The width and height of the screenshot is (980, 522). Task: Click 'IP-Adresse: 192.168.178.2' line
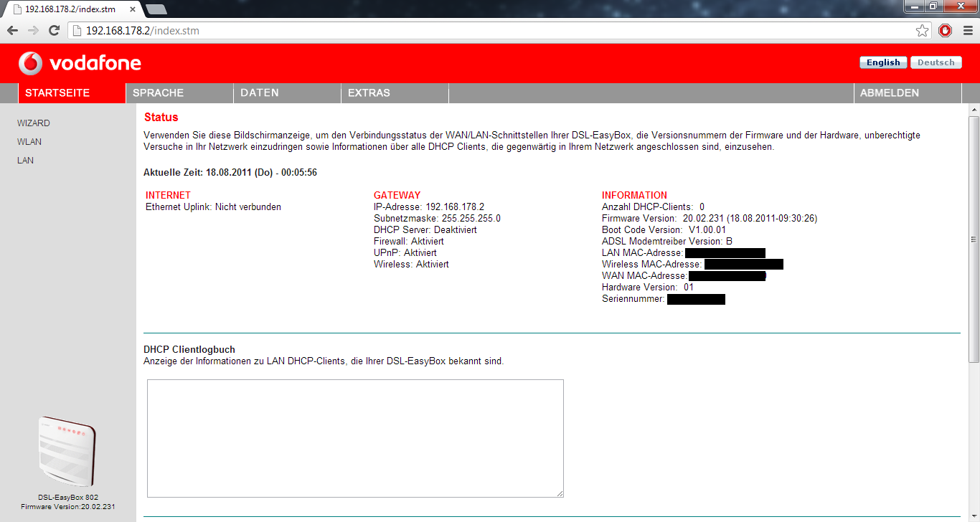point(429,207)
